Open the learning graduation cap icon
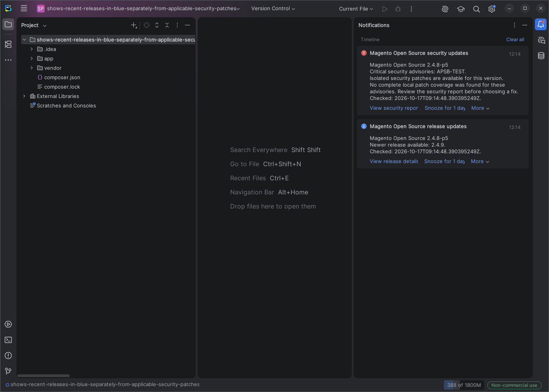The width and height of the screenshot is (549, 392). (x=461, y=9)
